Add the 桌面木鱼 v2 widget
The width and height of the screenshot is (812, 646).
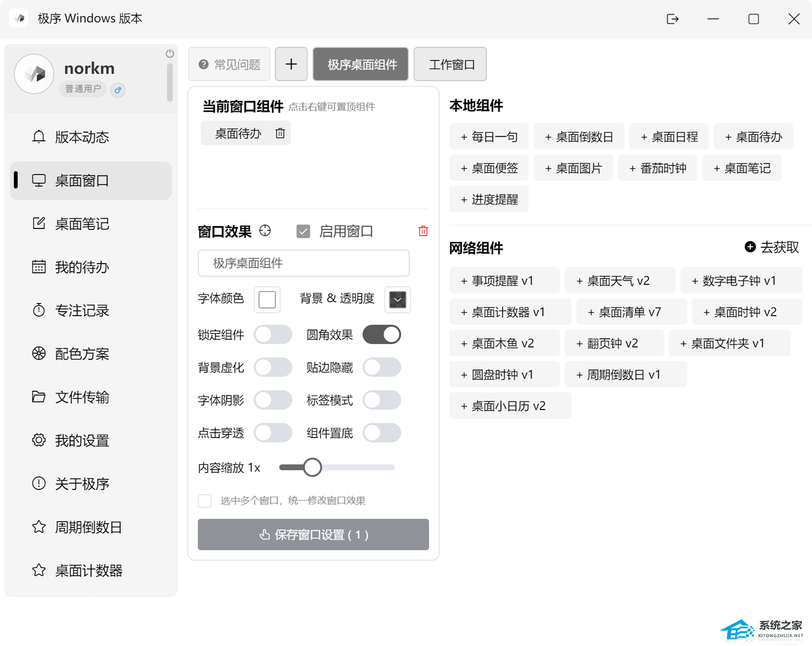[x=504, y=343]
